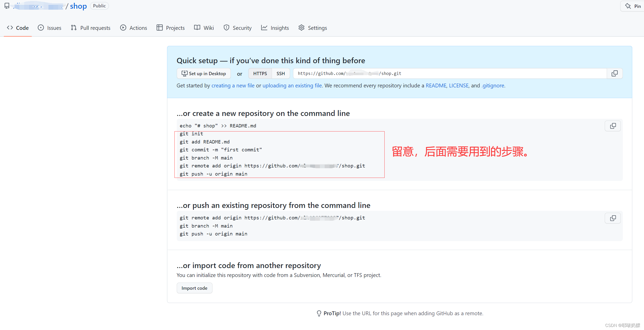View the Security tab
This screenshot has height=330, width=644.
(x=238, y=28)
